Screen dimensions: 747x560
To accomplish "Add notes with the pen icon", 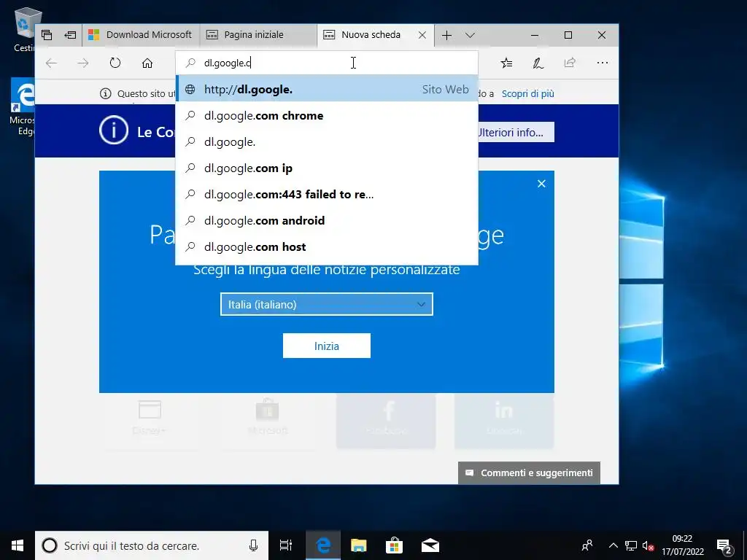I will pos(538,63).
